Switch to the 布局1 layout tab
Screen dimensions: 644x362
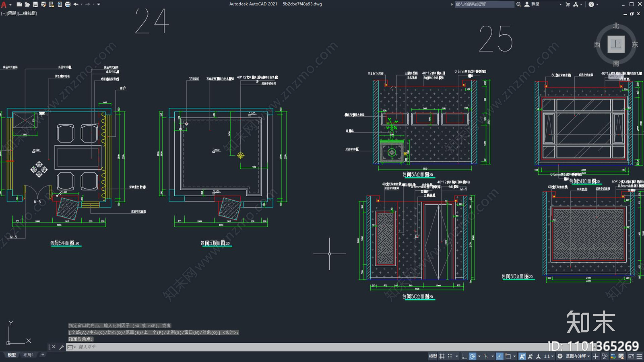(x=28, y=355)
